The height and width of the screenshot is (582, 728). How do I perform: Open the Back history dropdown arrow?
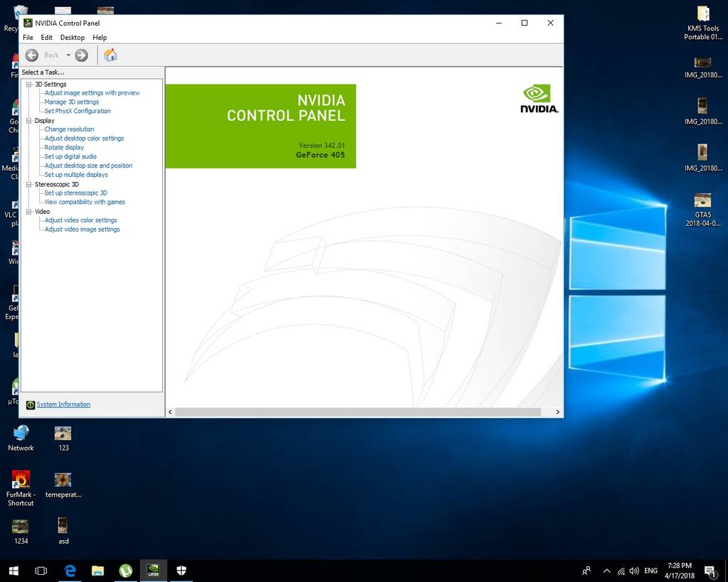click(x=68, y=55)
